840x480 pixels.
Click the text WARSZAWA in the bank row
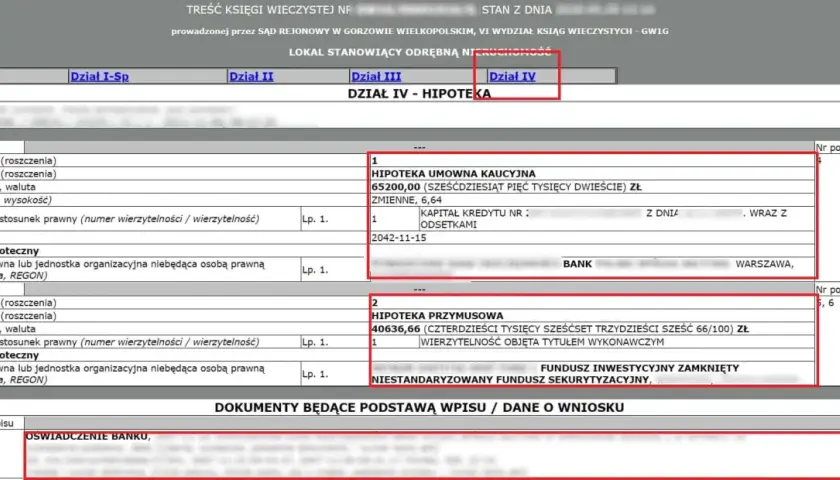click(764, 264)
